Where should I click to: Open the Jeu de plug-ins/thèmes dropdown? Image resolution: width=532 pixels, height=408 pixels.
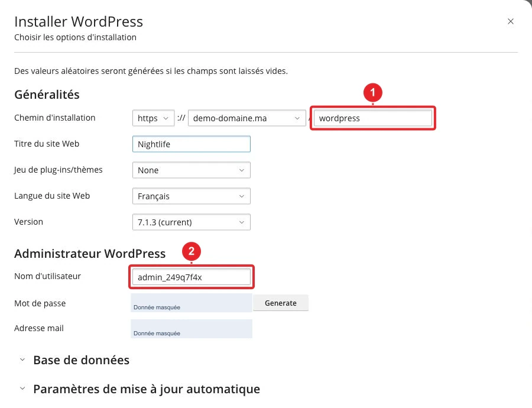[x=192, y=170]
